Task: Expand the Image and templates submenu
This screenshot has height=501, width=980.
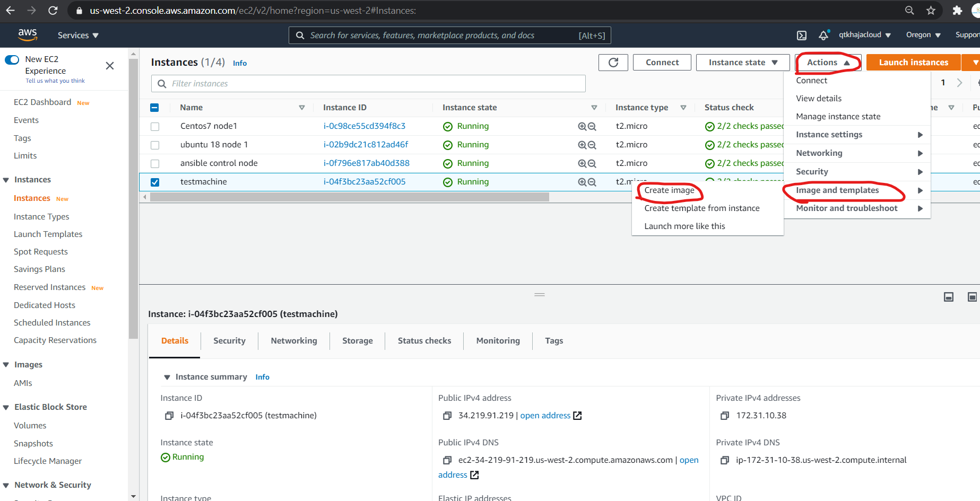Action: [837, 190]
